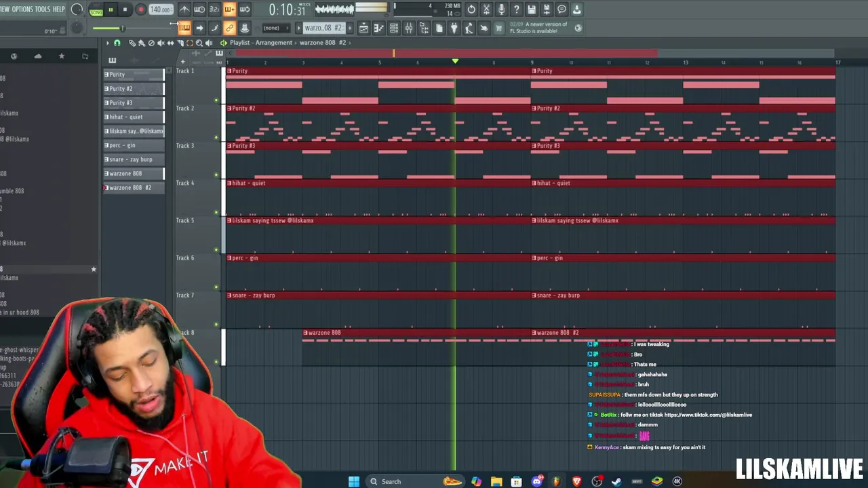Image resolution: width=868 pixels, height=488 pixels.
Task: Click the newer version of FL Studio notice
Action: (538, 28)
